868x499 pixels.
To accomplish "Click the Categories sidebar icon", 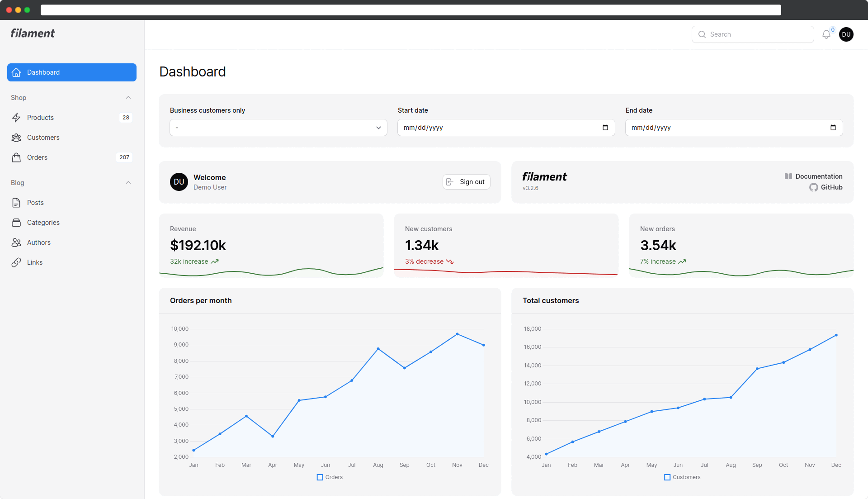I will [16, 223].
